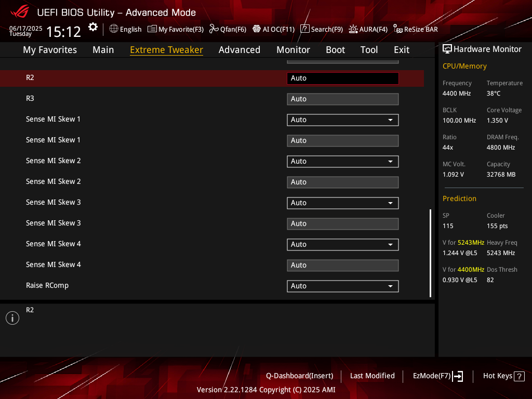Click the MC Volt. value 1.092 V
The width and height of the screenshot is (532, 399).
point(453,175)
